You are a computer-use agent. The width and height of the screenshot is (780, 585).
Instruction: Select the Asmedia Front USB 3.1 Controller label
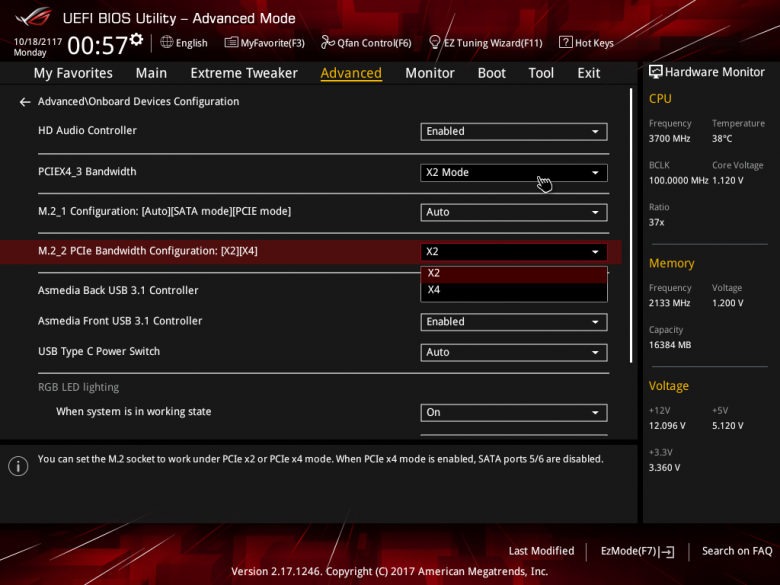pos(120,321)
